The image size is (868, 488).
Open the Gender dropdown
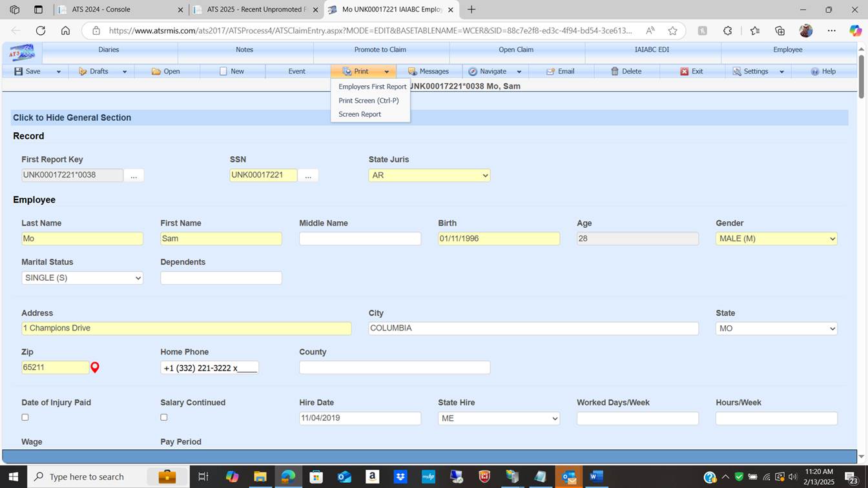click(776, 239)
